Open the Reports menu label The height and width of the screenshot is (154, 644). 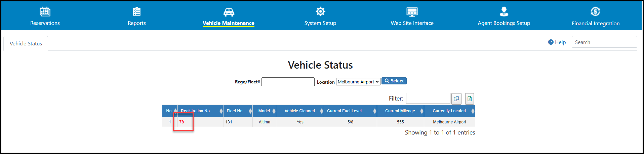coord(137,23)
